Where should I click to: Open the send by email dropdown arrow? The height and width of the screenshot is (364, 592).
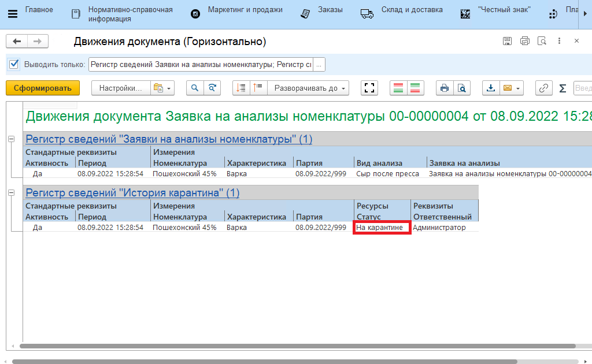[518, 88]
